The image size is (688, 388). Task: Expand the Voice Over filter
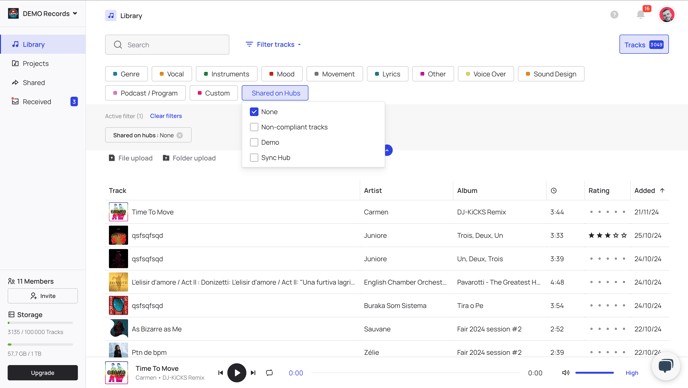486,74
